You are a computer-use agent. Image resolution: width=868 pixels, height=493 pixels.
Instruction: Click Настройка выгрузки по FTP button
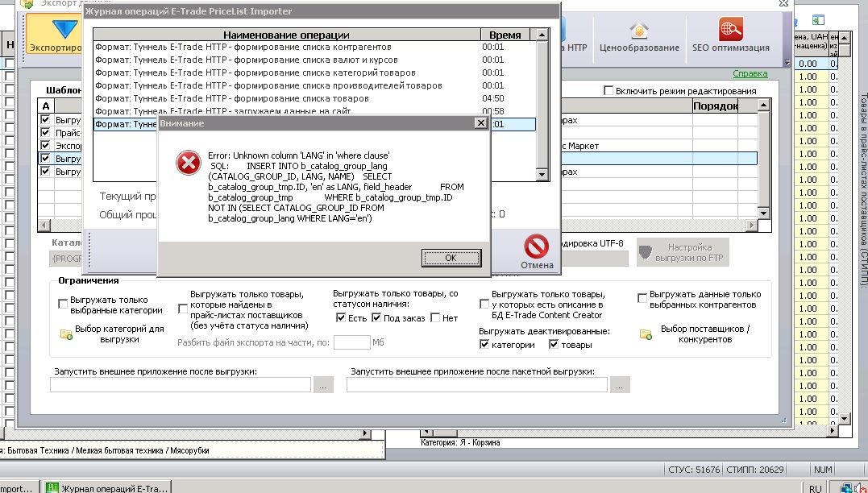[683, 252]
